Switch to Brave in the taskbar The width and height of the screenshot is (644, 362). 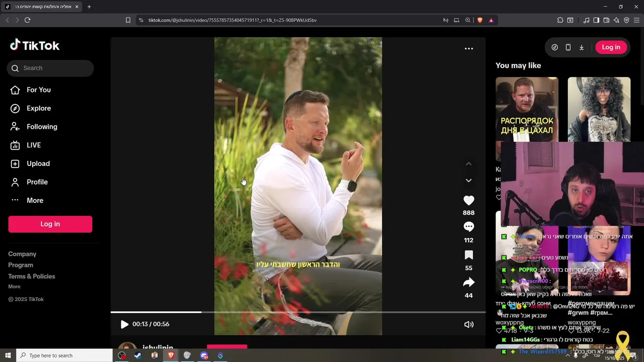(171, 355)
